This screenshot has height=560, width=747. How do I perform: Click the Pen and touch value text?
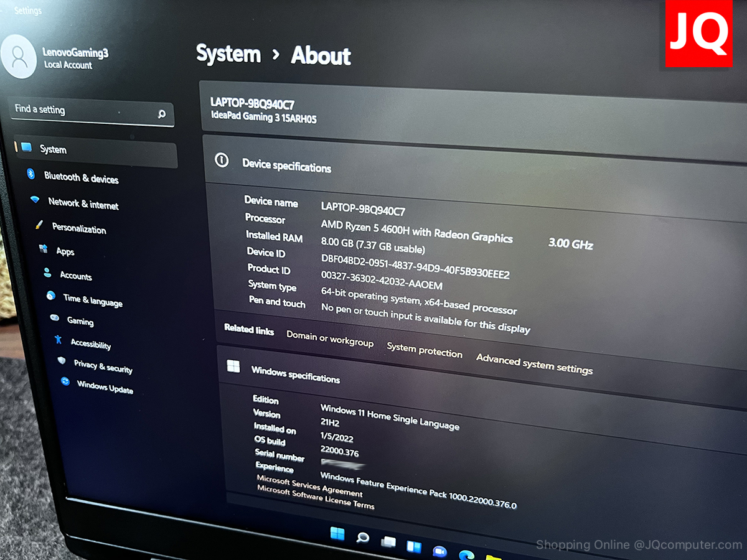coord(425,317)
